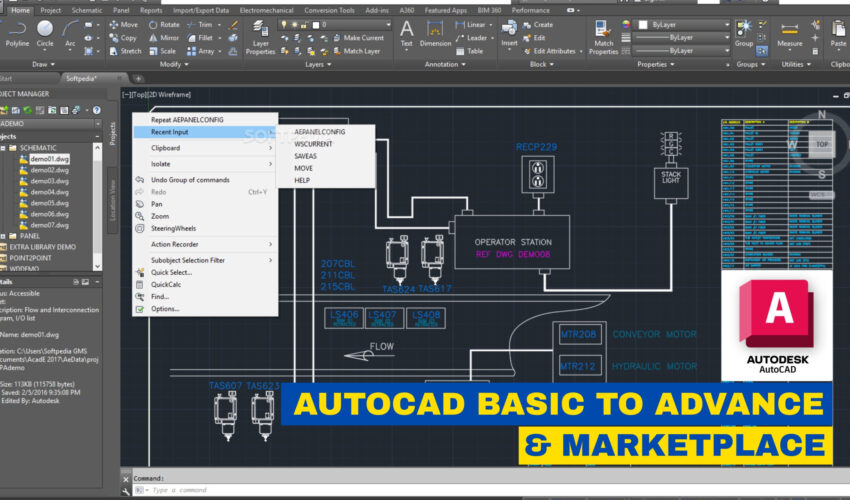Select Quick Select... menu entry
This screenshot has height=500, width=850.
pyautogui.click(x=205, y=272)
